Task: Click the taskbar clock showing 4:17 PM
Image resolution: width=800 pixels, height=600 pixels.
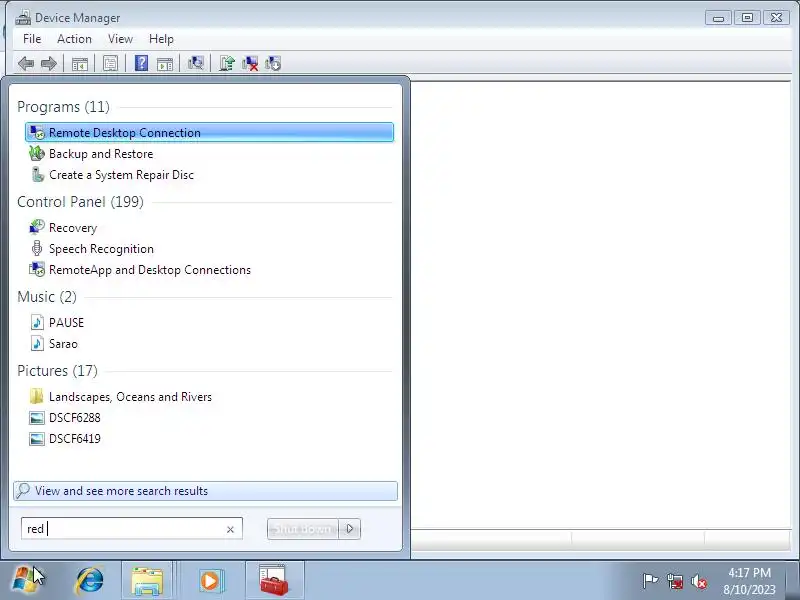Action: [749, 581]
